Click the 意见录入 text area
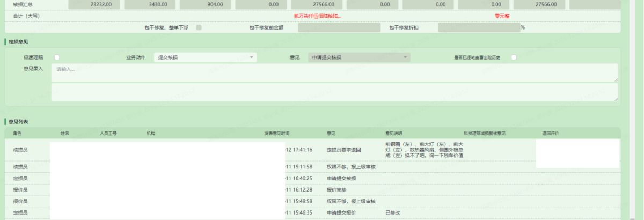Viewport: 644px width, 220px height. point(334,72)
